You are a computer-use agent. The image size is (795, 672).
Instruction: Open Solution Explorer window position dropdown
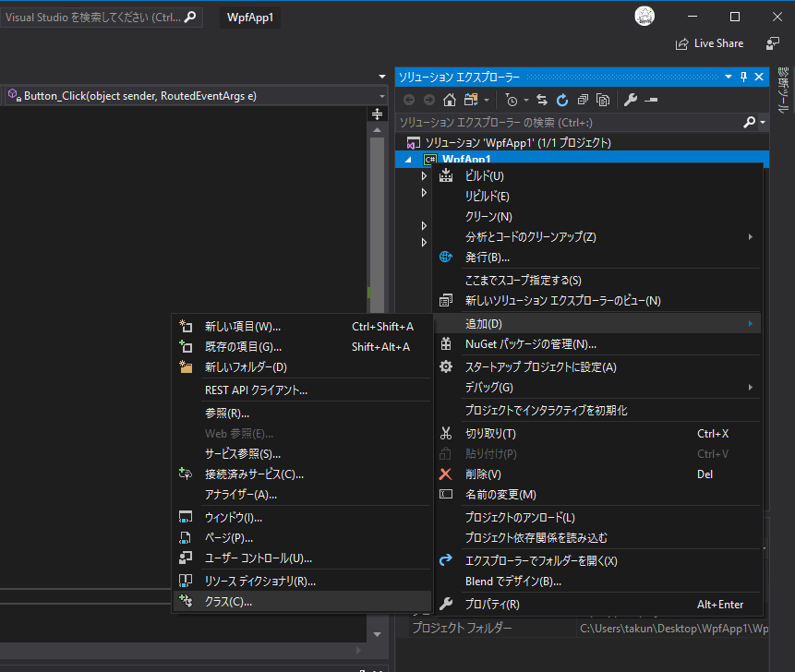pyautogui.click(x=729, y=77)
